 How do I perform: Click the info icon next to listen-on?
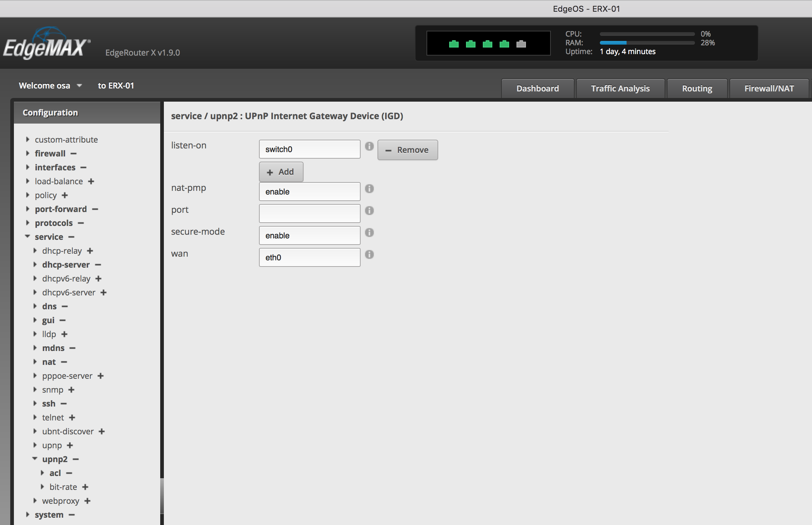[x=369, y=146]
